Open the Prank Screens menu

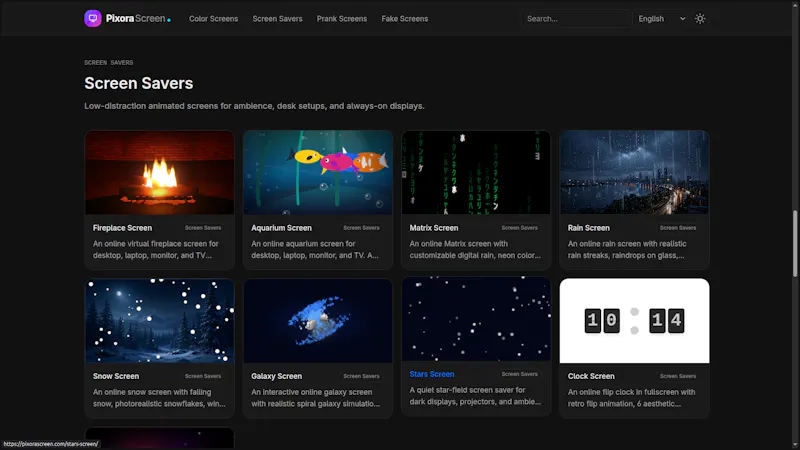point(341,19)
